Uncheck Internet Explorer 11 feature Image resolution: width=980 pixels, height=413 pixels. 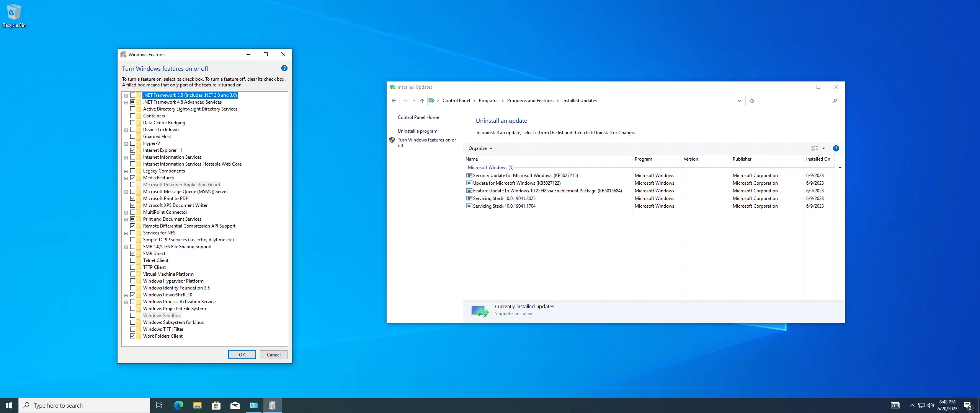132,150
